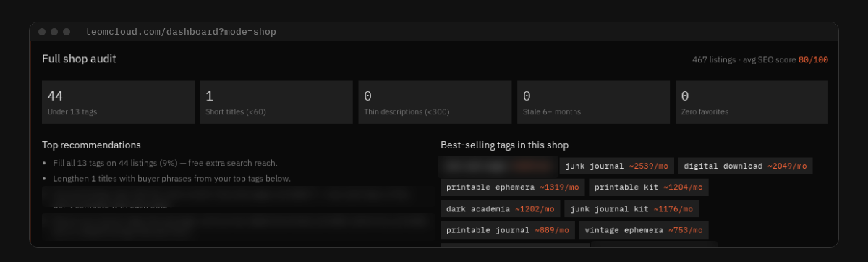
Task: Click the 'Full shop audit' heading
Action: [79, 59]
